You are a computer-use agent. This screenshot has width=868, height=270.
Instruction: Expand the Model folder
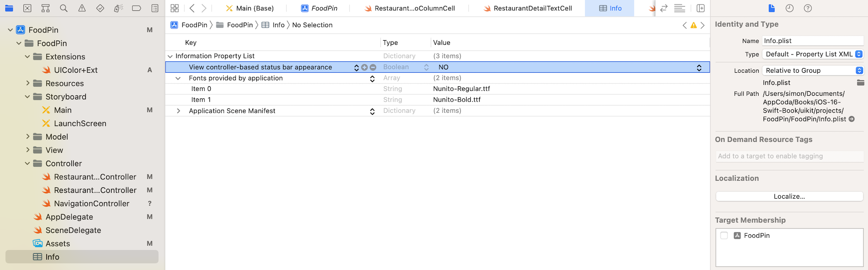coord(28,137)
